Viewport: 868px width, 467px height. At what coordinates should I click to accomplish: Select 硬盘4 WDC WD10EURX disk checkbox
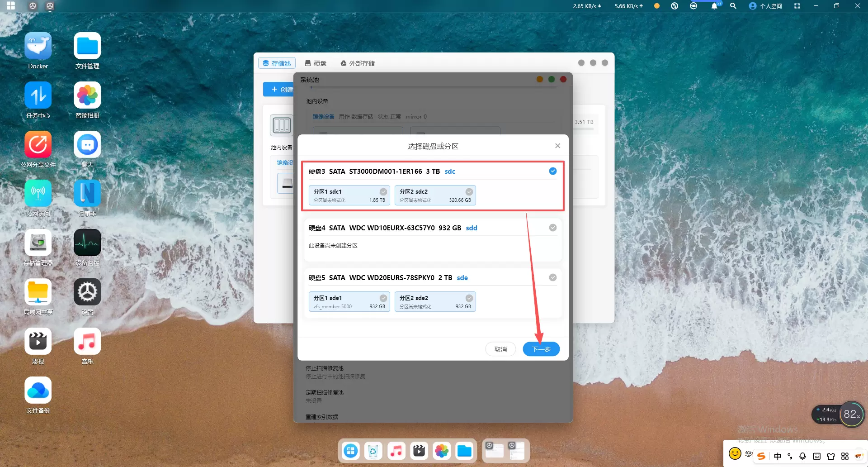[552, 228]
